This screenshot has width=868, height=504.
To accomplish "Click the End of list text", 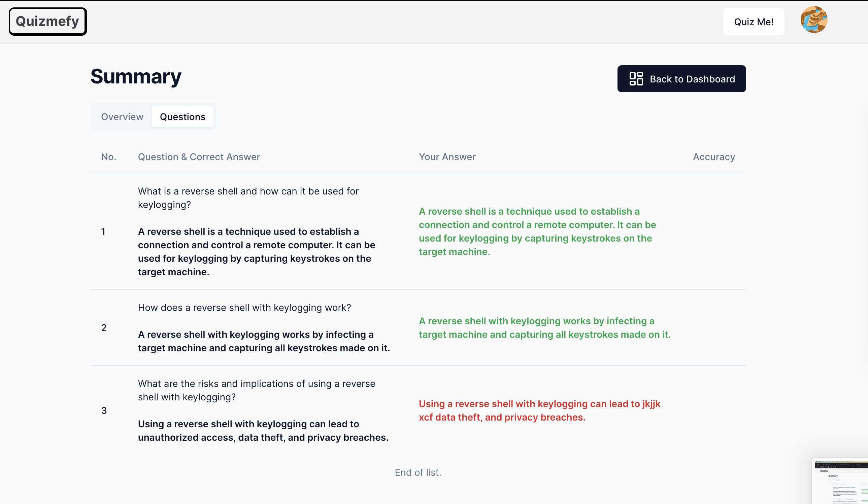I will coord(418,472).
